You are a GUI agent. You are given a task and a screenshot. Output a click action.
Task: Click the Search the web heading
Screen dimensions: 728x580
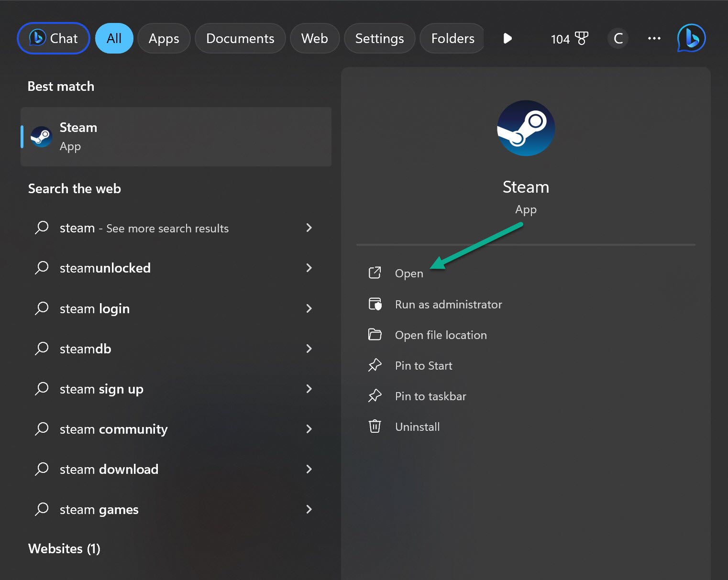(74, 188)
